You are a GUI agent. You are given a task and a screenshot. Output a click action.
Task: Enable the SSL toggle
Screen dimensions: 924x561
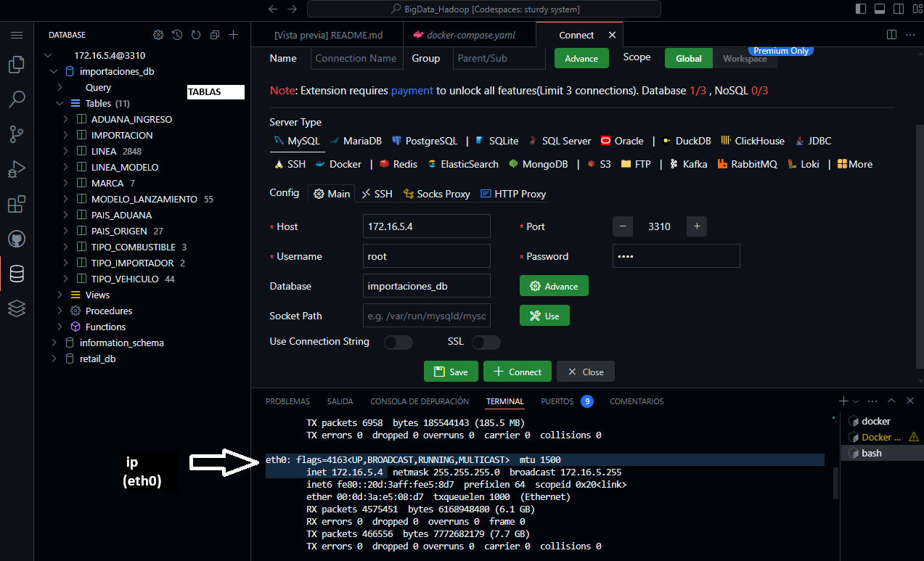point(486,342)
